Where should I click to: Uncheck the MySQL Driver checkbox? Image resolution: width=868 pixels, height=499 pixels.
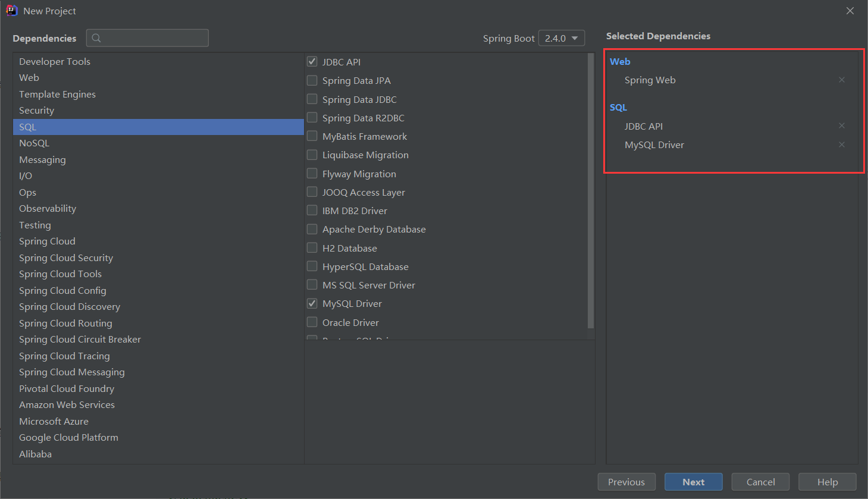[312, 303]
